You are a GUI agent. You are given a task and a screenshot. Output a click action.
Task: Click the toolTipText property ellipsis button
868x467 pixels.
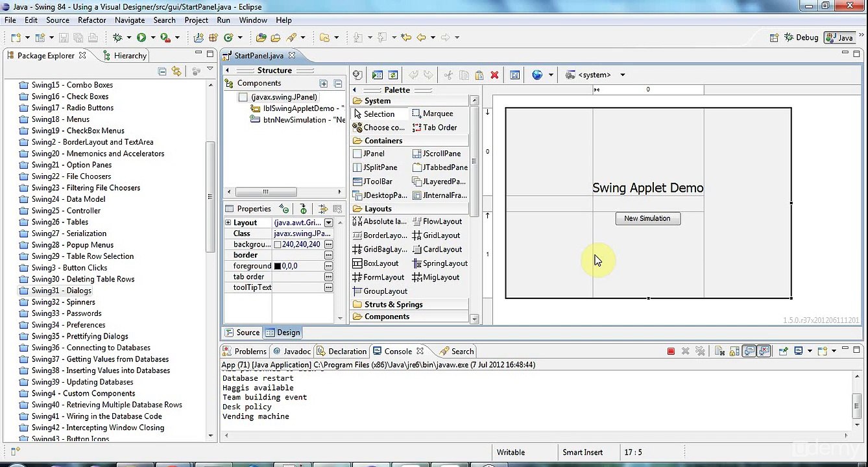click(x=329, y=287)
